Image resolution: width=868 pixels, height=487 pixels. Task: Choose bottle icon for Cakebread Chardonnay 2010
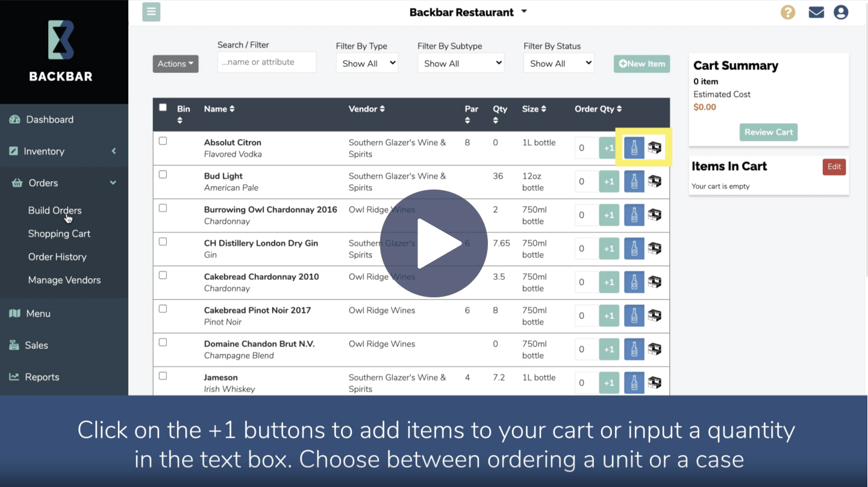(x=634, y=282)
